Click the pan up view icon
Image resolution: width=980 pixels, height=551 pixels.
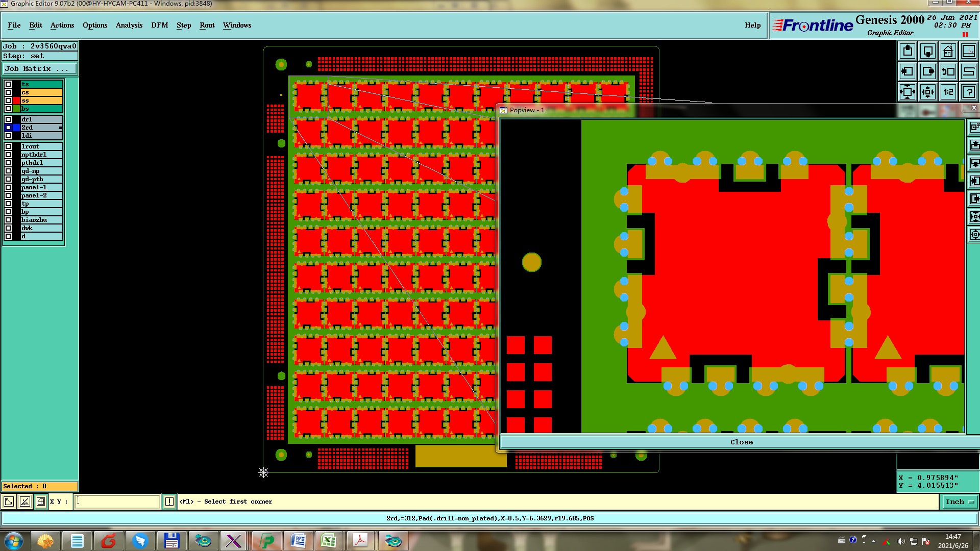908,51
